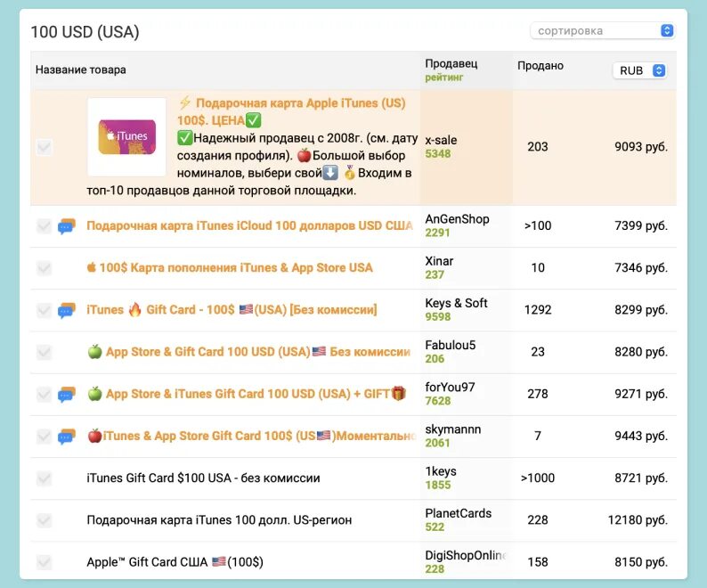Image resolution: width=707 pixels, height=588 pixels.
Task: Tick the checkbox in the forYou97 row
Action: coord(45,394)
